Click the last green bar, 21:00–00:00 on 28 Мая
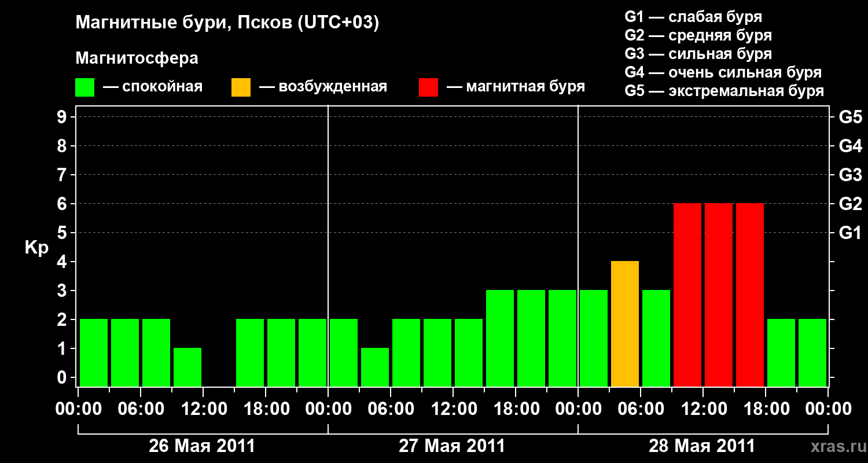This screenshot has height=463, width=868. click(x=812, y=353)
